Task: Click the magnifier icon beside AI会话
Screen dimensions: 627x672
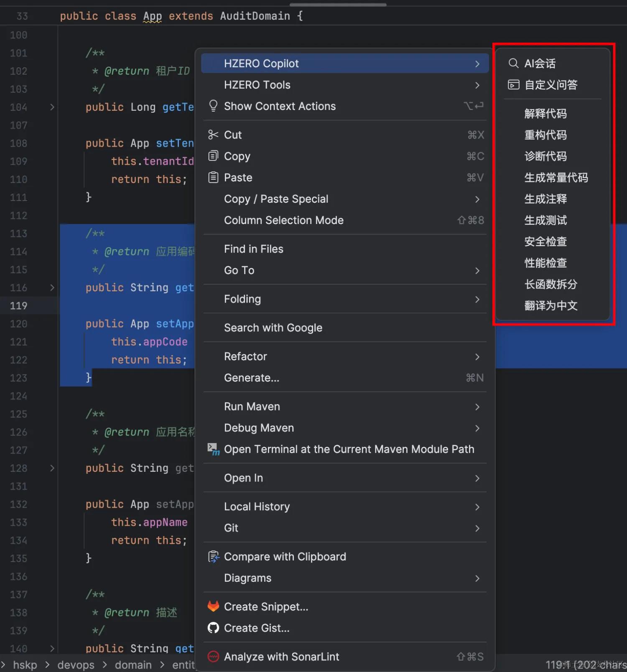Action: pyautogui.click(x=513, y=63)
